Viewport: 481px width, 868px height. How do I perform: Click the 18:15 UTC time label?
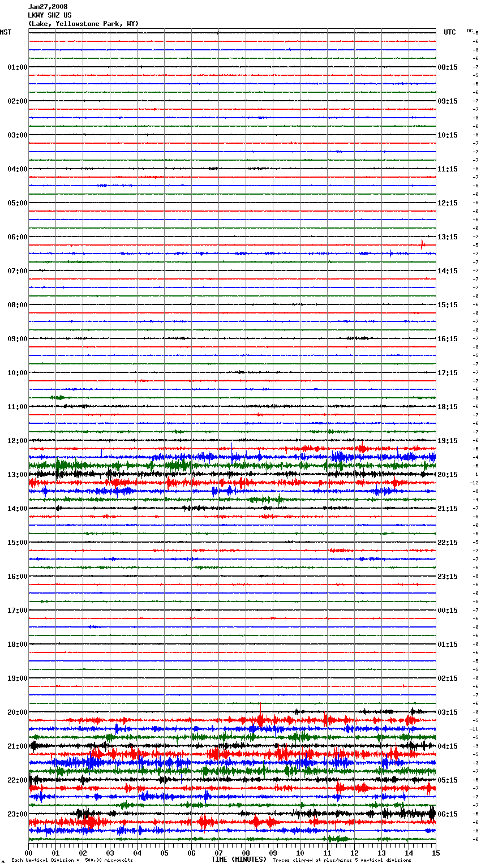[x=448, y=407]
